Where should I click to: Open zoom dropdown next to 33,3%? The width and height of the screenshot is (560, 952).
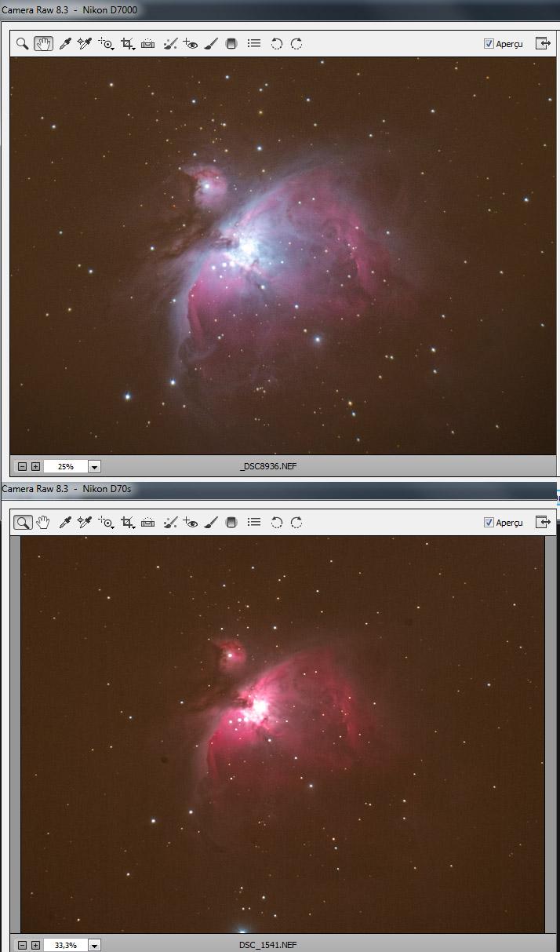(x=95, y=945)
